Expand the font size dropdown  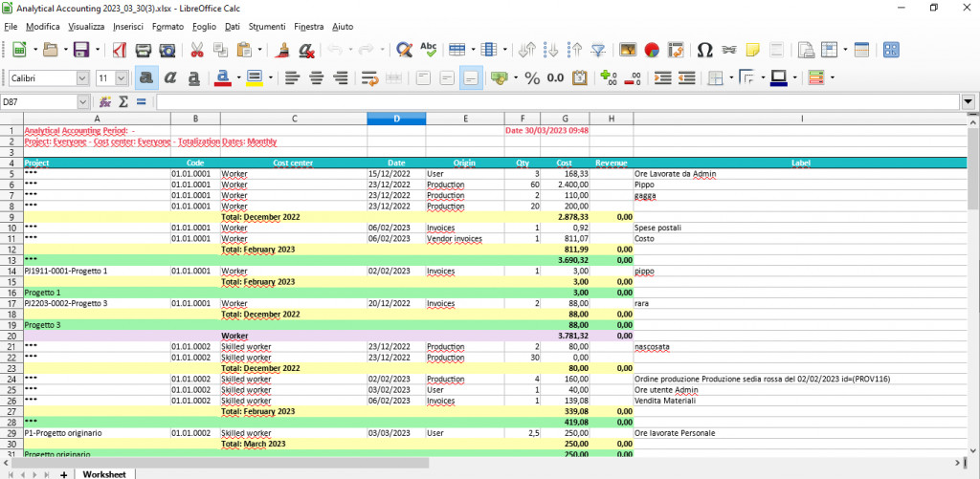tap(122, 77)
